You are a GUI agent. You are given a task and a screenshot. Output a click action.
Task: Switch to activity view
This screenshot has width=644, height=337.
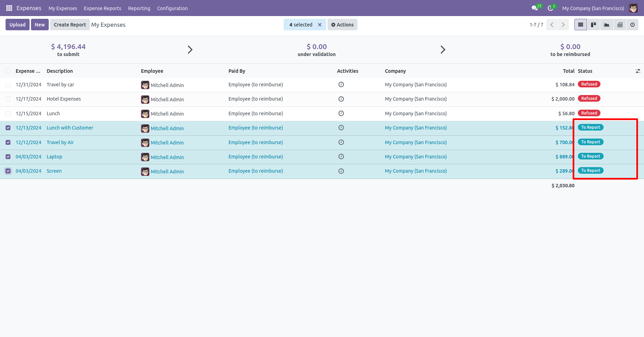[633, 25]
